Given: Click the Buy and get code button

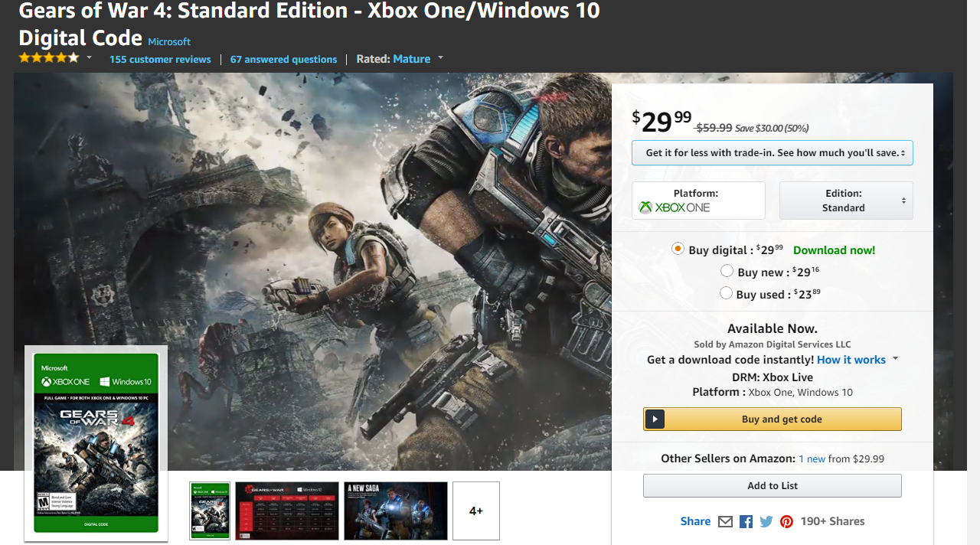Looking at the screenshot, I should [773, 419].
